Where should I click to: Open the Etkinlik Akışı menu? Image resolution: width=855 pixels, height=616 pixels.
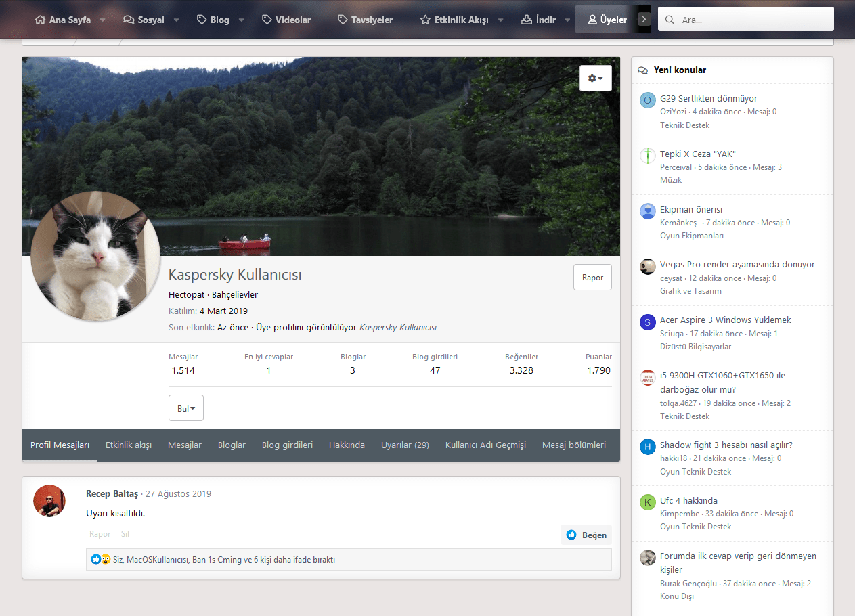(x=454, y=20)
